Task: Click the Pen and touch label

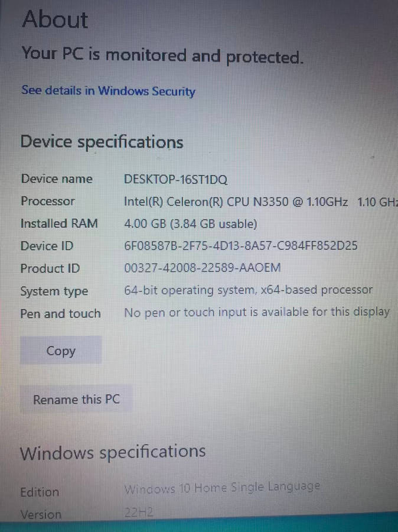Action: tap(60, 313)
